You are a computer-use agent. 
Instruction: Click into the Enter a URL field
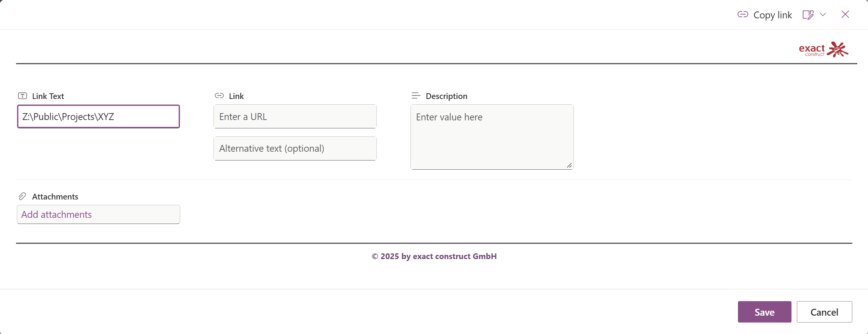295,117
